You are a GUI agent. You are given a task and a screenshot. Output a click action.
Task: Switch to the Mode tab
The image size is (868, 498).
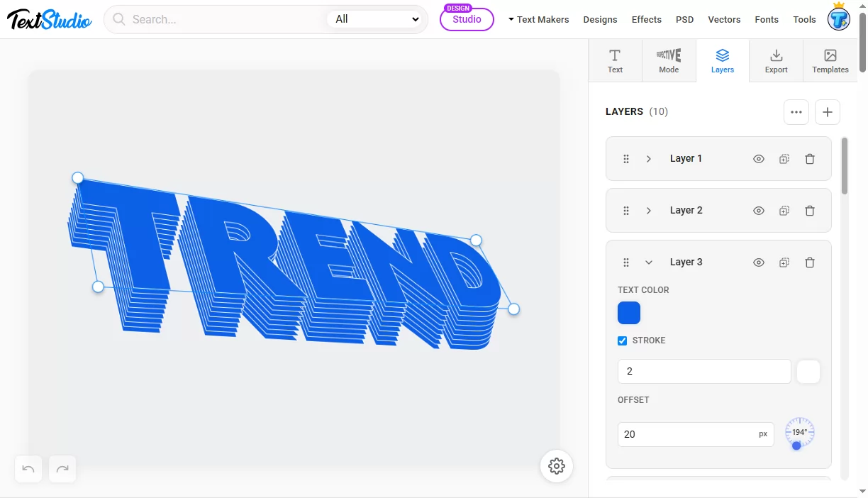[x=669, y=61]
